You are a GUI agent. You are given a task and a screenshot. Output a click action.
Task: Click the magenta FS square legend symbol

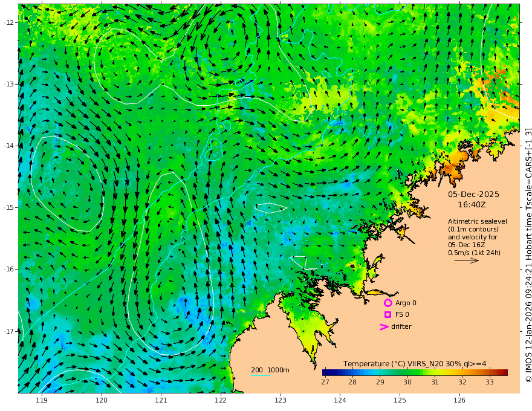pyautogui.click(x=388, y=315)
